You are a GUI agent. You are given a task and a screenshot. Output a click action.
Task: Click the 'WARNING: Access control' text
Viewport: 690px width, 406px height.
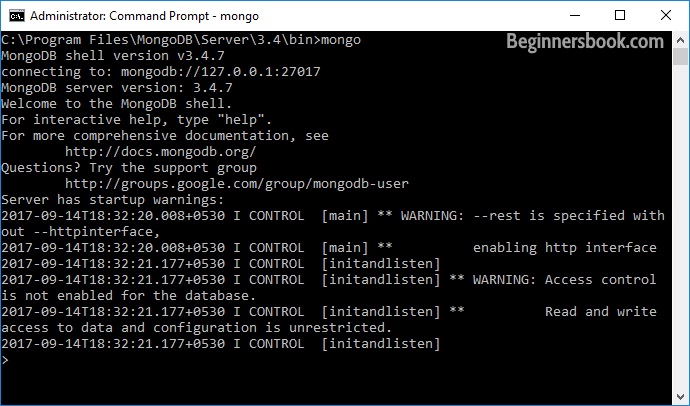point(564,280)
